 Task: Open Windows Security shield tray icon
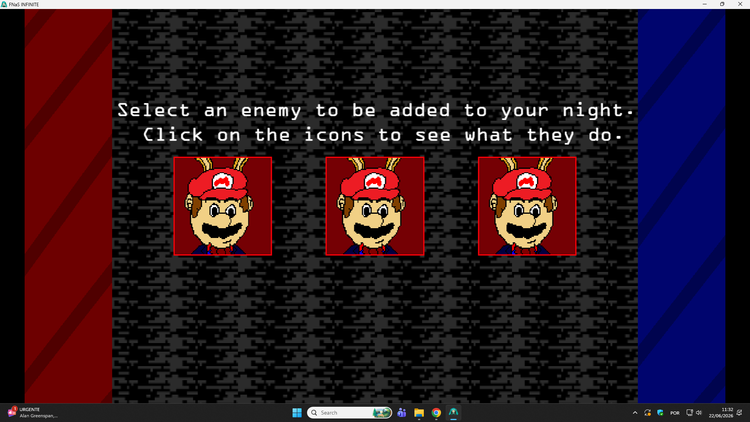pyautogui.click(x=660, y=412)
